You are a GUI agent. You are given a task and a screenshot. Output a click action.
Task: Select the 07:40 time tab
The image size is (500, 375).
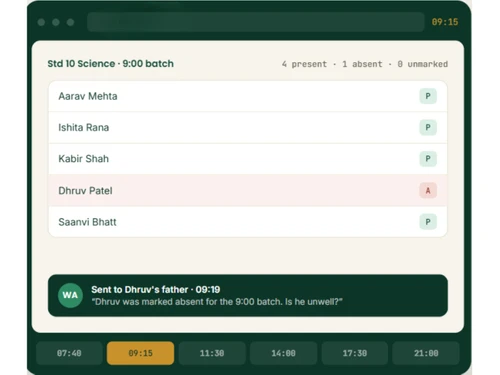coord(69,353)
